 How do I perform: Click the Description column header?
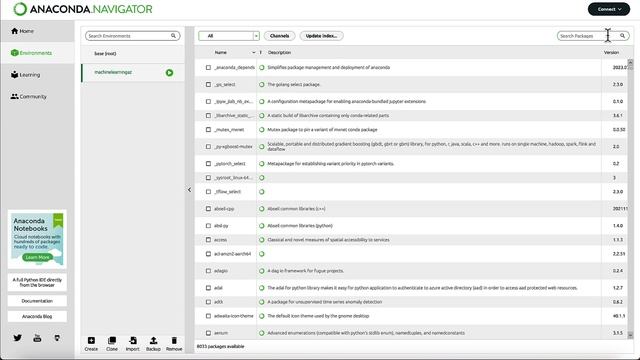click(280, 53)
